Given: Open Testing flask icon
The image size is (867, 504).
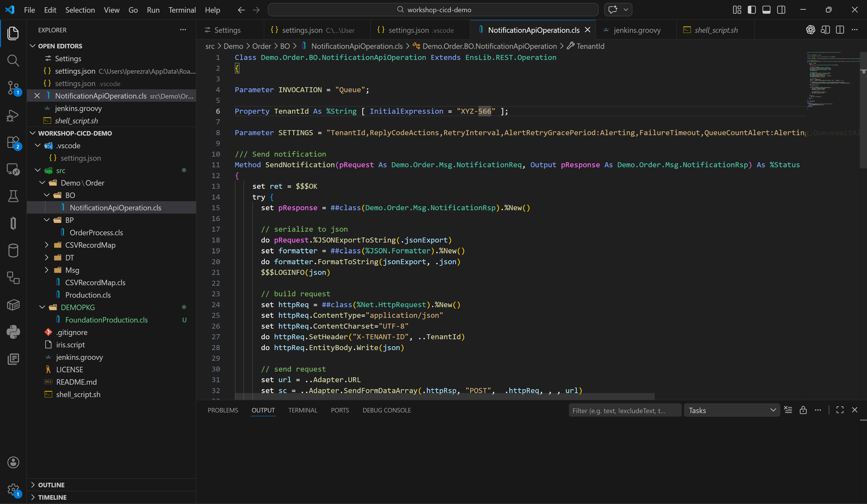Looking at the screenshot, I should (x=13, y=196).
